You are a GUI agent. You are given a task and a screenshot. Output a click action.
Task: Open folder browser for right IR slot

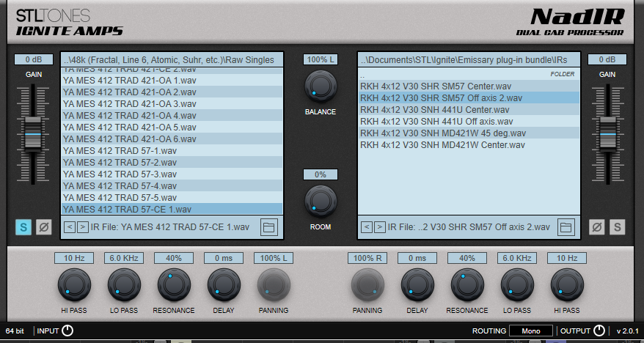tap(566, 227)
